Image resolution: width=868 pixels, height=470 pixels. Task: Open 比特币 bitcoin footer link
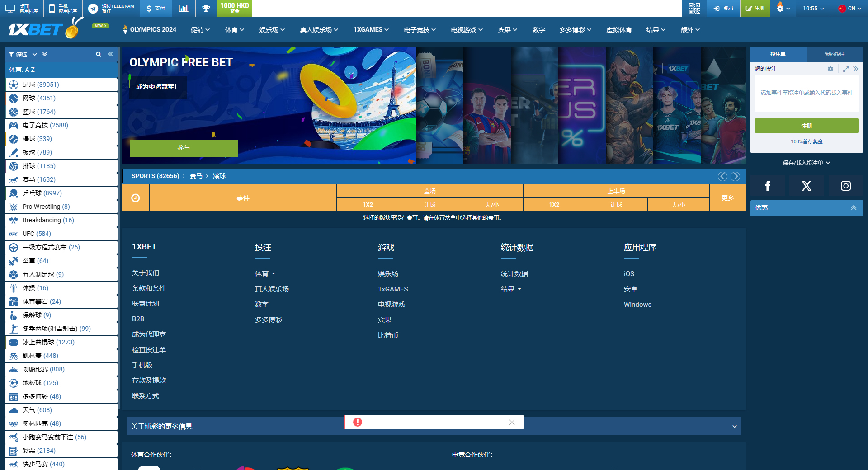click(x=388, y=335)
